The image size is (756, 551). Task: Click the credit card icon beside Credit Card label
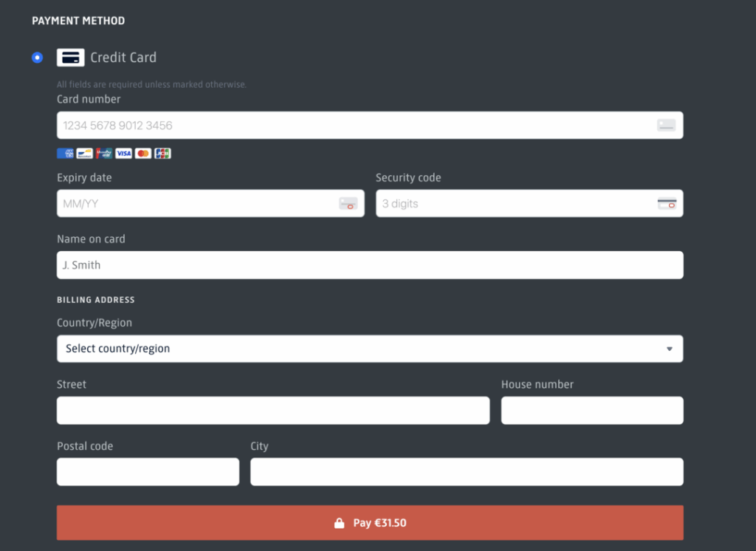click(x=71, y=58)
